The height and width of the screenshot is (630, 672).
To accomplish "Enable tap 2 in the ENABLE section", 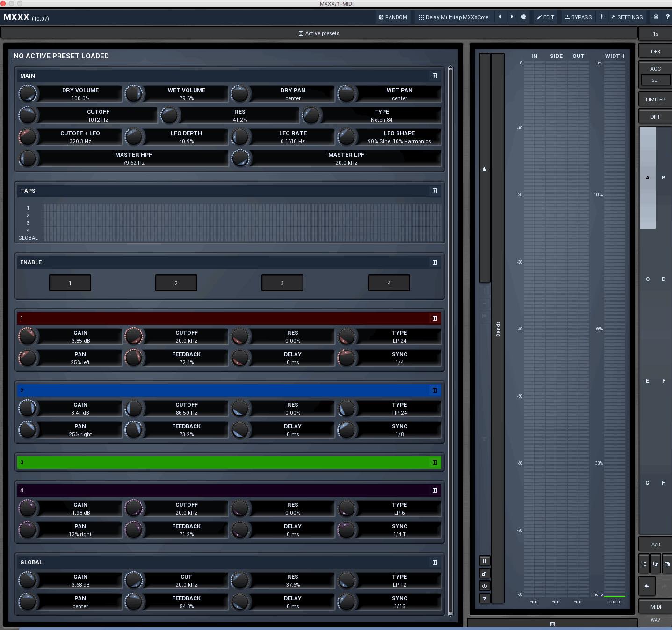I will pos(176,283).
